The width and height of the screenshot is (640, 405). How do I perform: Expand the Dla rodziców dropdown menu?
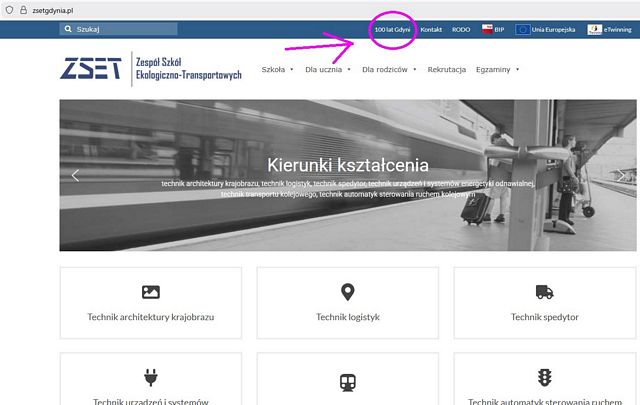coord(386,70)
